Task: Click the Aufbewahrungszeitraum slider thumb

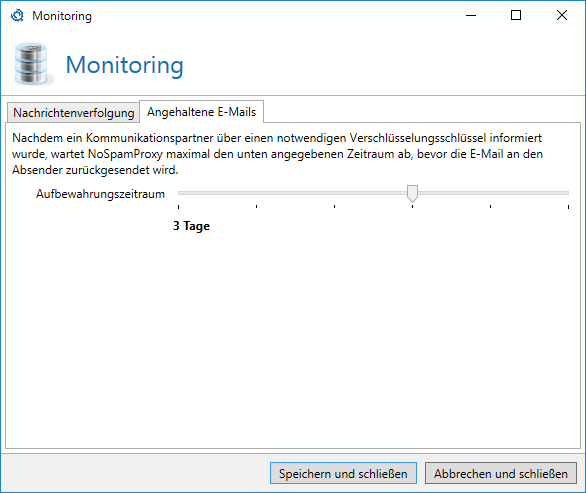Action: click(x=412, y=193)
